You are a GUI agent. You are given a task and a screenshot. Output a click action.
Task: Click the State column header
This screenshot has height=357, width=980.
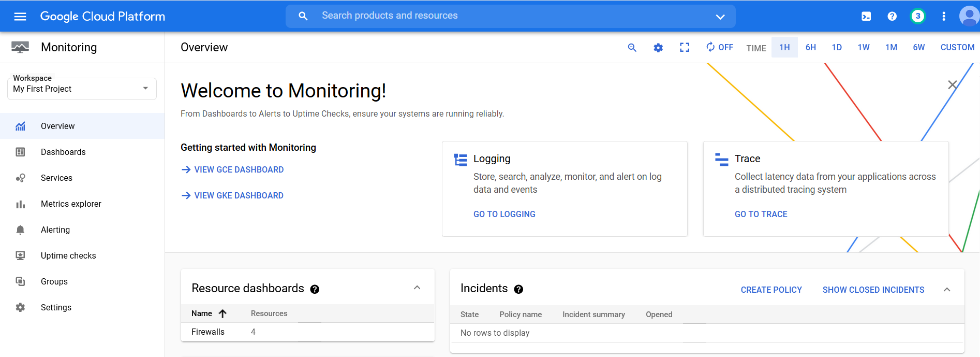(x=469, y=315)
